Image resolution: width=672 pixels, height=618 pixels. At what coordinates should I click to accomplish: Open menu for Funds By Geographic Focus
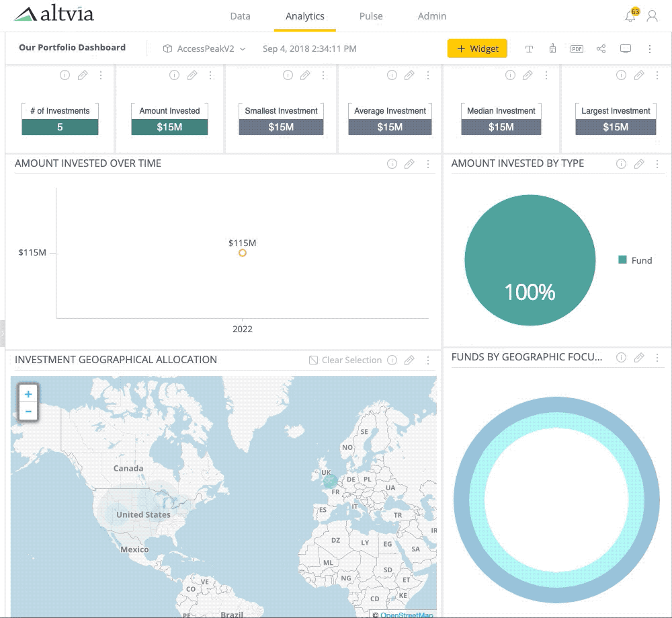(x=657, y=358)
